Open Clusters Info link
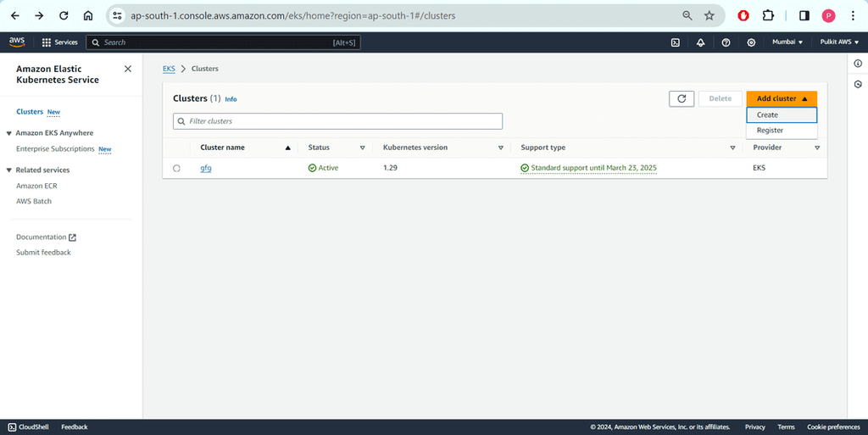The height and width of the screenshot is (435, 868). click(x=231, y=99)
